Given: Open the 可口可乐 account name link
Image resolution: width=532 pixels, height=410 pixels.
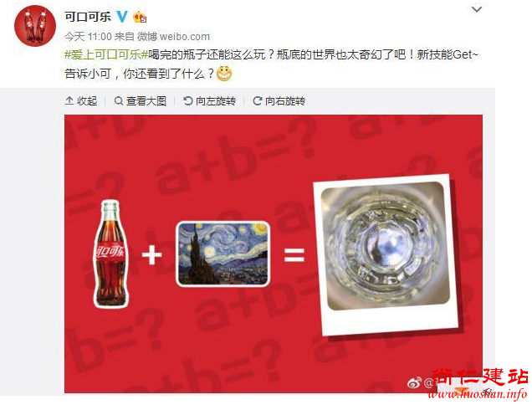Looking at the screenshot, I should pos(88,16).
